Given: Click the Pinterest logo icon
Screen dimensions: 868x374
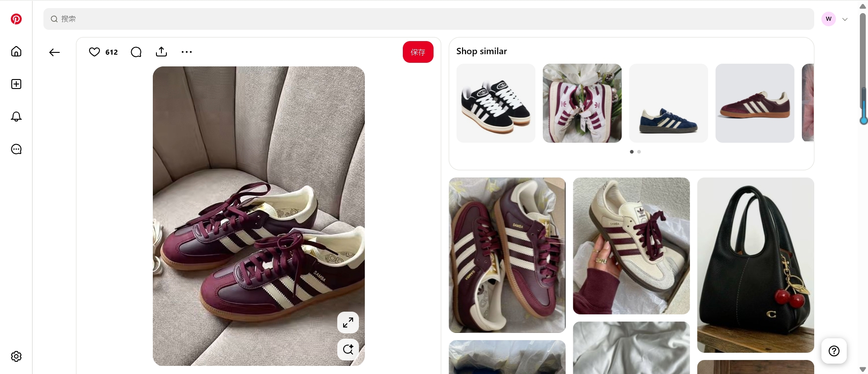Looking at the screenshot, I should pos(16,19).
